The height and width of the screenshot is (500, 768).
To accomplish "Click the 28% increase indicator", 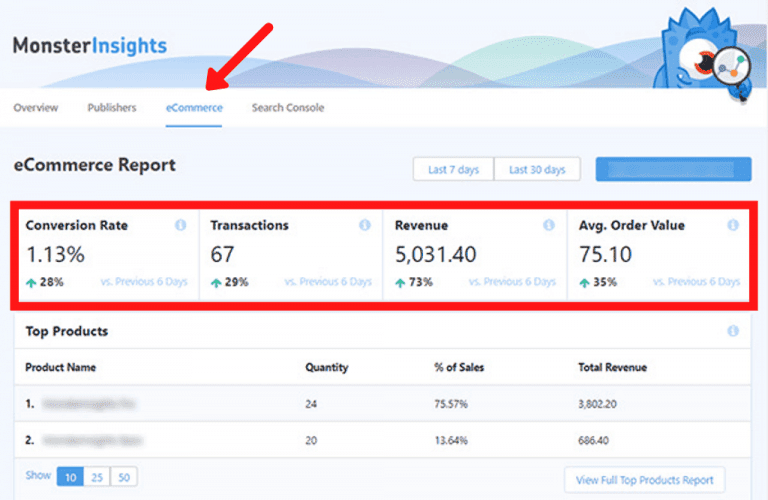I will click(x=45, y=282).
